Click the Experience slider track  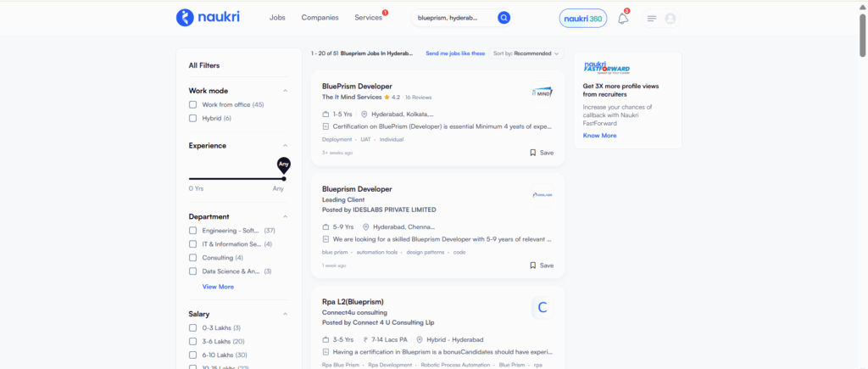tap(236, 179)
